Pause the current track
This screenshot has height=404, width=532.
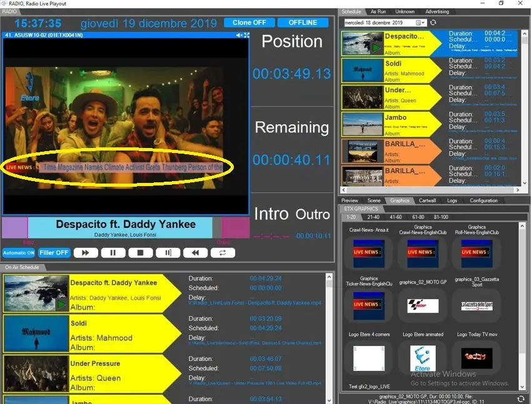pos(113,253)
